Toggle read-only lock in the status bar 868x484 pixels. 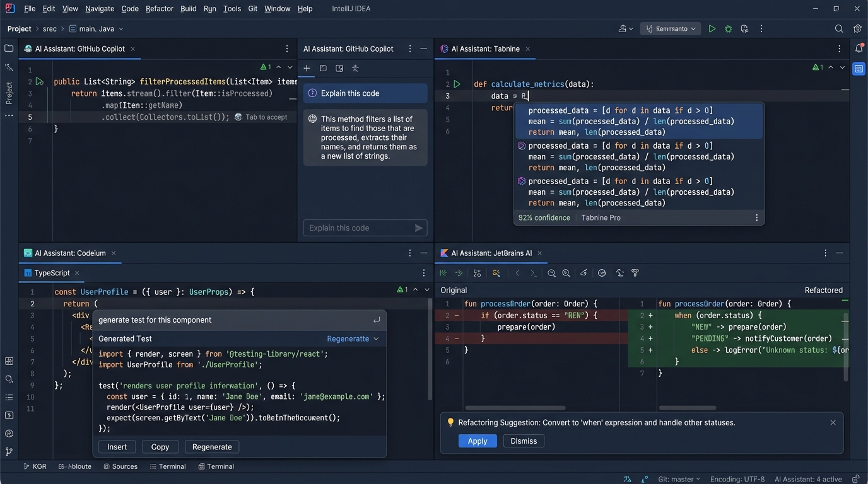click(855, 479)
